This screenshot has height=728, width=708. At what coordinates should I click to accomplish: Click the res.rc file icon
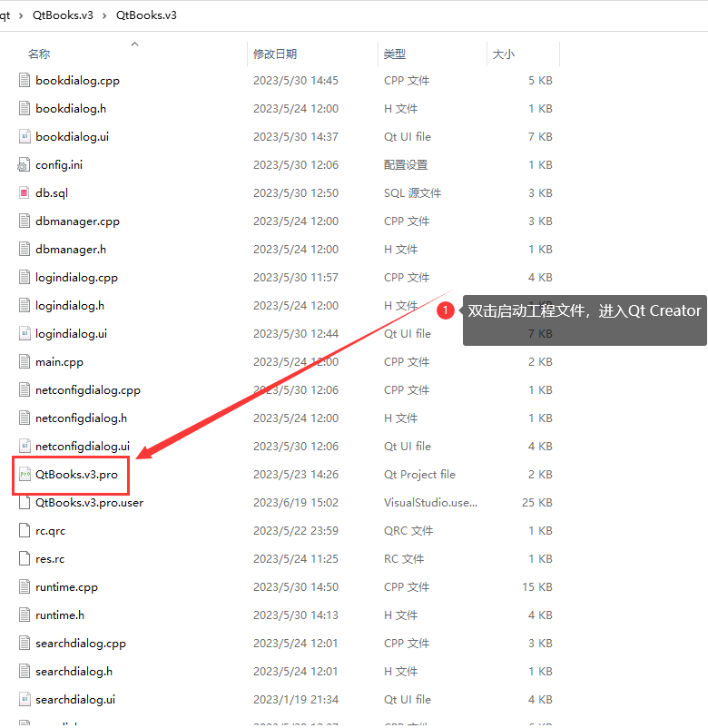25,558
